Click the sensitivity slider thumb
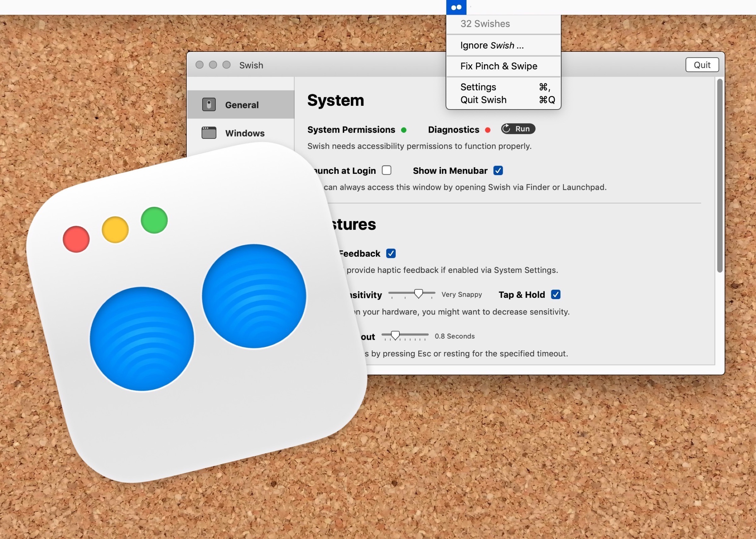Image resolution: width=756 pixels, height=539 pixels. point(419,293)
